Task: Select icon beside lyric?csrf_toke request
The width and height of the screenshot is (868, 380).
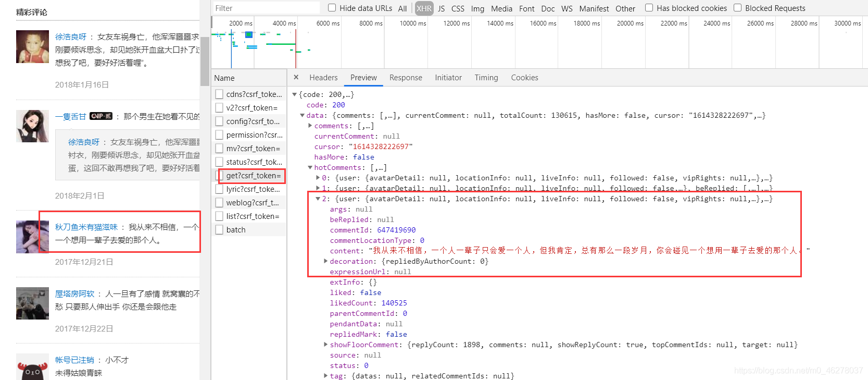Action: click(219, 189)
